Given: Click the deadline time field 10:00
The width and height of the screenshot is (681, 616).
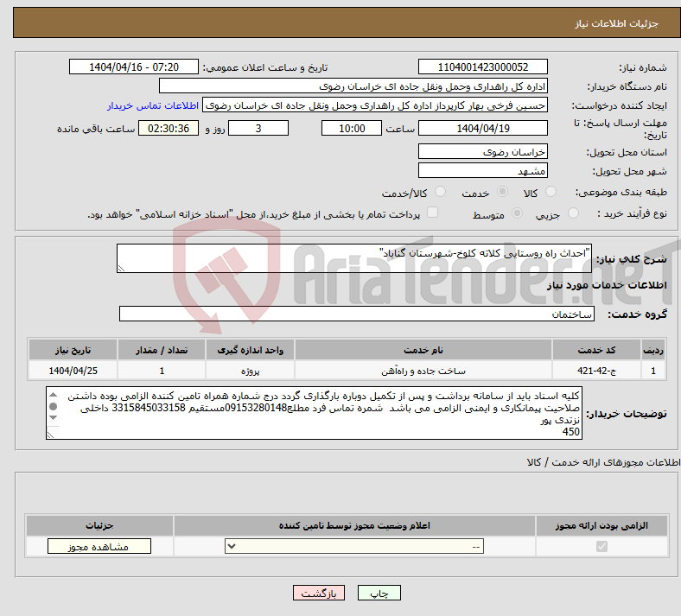Looking at the screenshot, I should (352, 128).
